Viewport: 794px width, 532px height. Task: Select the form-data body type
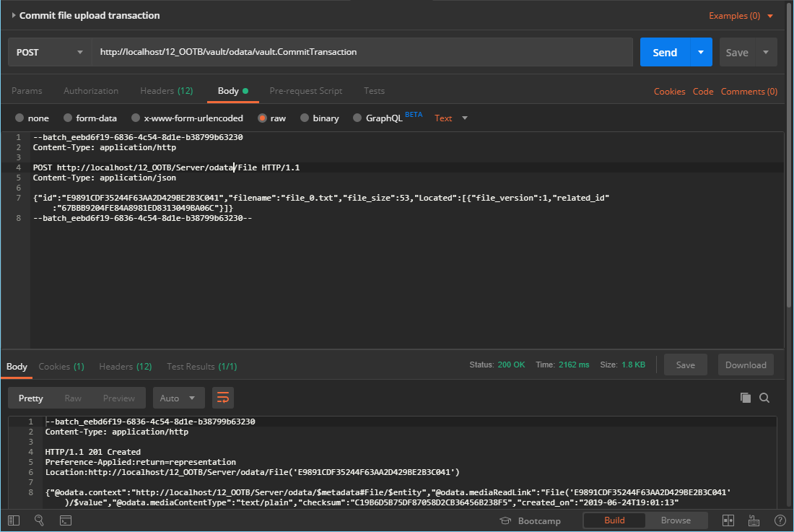[x=90, y=118]
